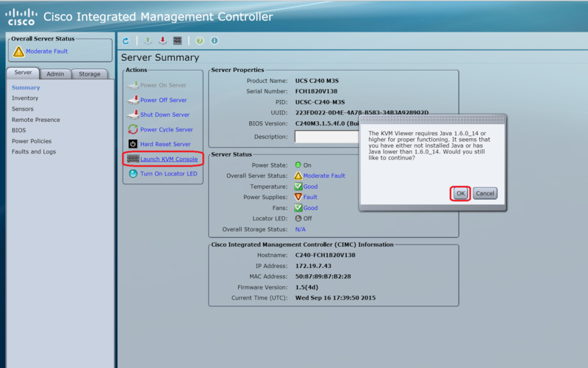Image resolution: width=588 pixels, height=368 pixels.
Task: Click the warning icon in Server Status section
Action: pyautogui.click(x=298, y=176)
